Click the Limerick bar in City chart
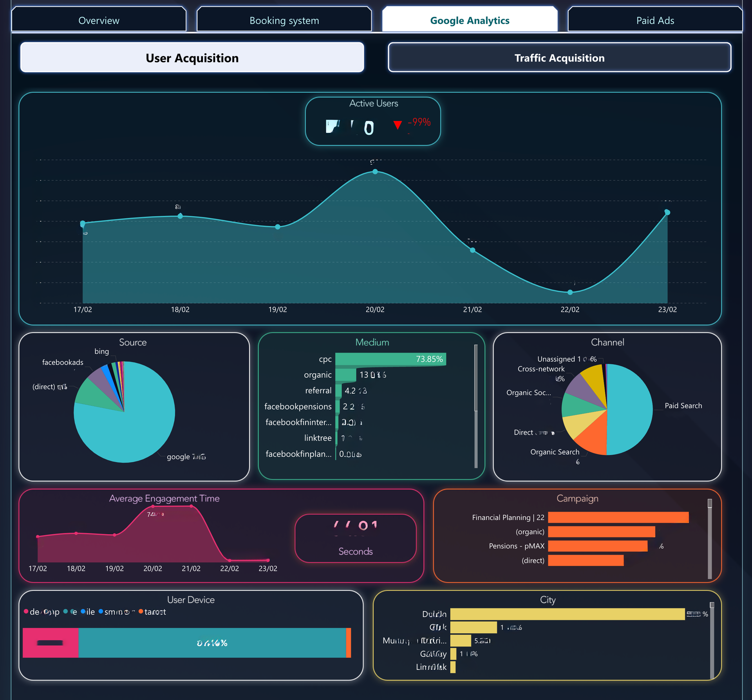The height and width of the screenshot is (700, 752). 453,667
